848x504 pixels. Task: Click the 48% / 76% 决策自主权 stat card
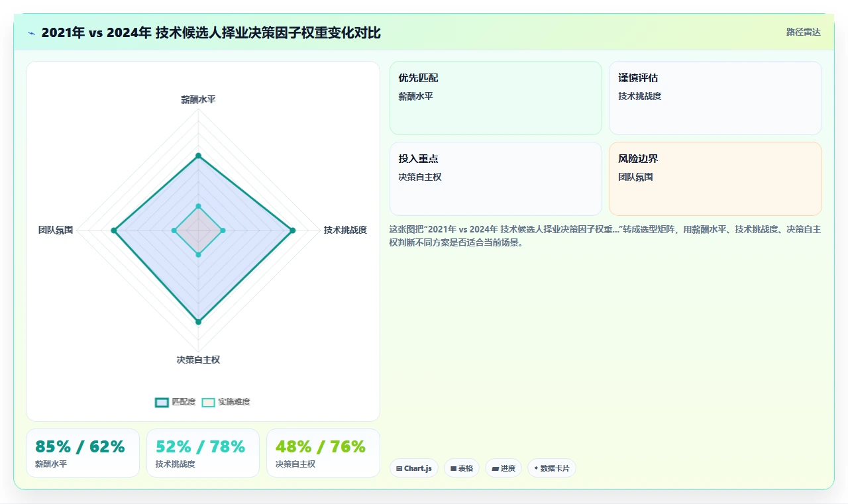coord(323,453)
